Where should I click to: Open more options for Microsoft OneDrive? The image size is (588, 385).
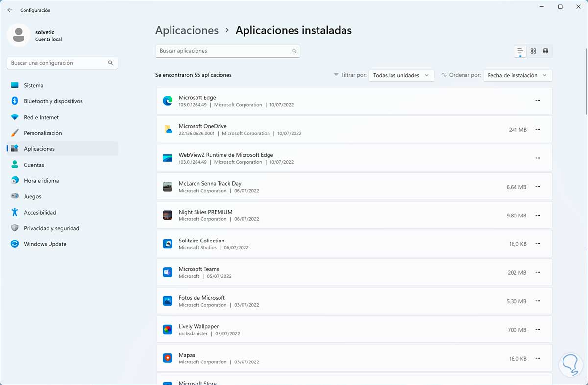(x=538, y=130)
